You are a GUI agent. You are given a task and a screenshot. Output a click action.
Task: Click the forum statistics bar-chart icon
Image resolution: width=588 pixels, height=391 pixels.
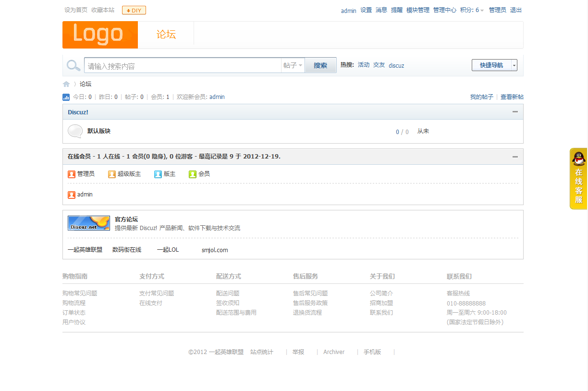(x=66, y=97)
